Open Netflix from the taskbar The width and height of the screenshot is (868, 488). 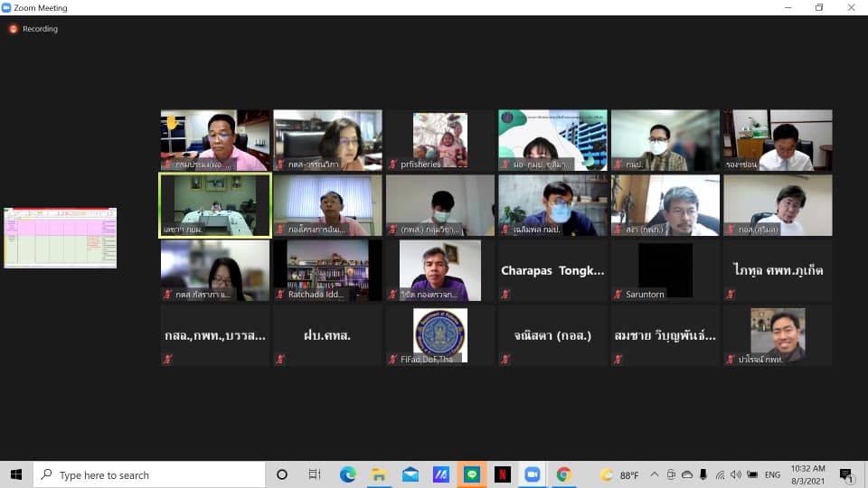click(x=503, y=474)
